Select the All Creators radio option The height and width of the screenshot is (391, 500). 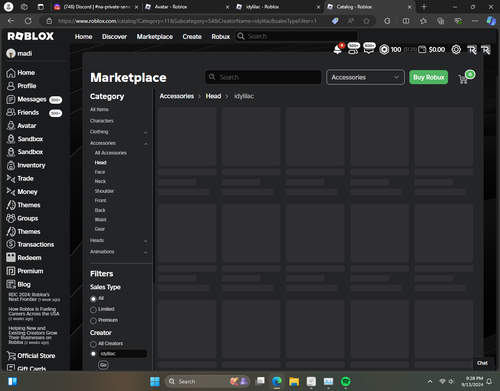(93, 344)
